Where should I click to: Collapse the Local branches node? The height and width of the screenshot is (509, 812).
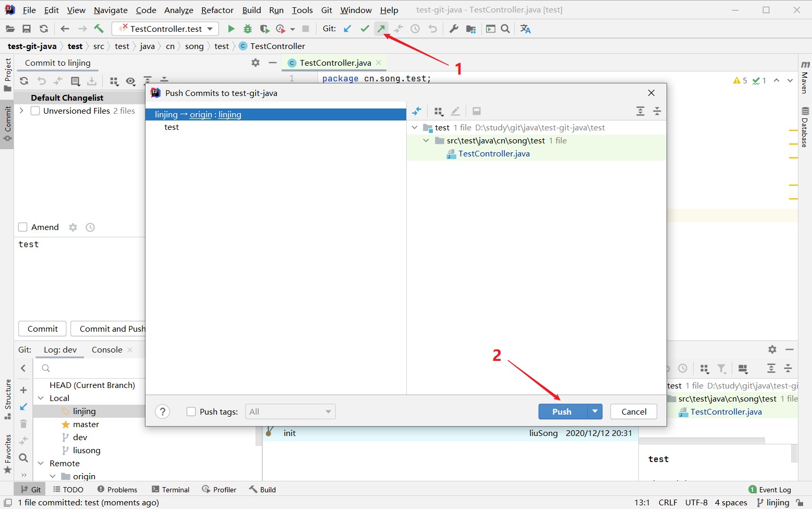(41, 398)
